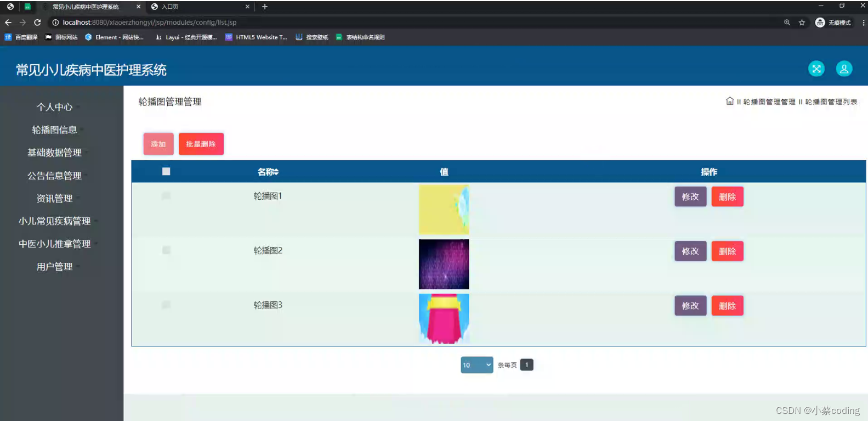Click the 值 column header
Image resolution: width=868 pixels, height=421 pixels.
444,172
